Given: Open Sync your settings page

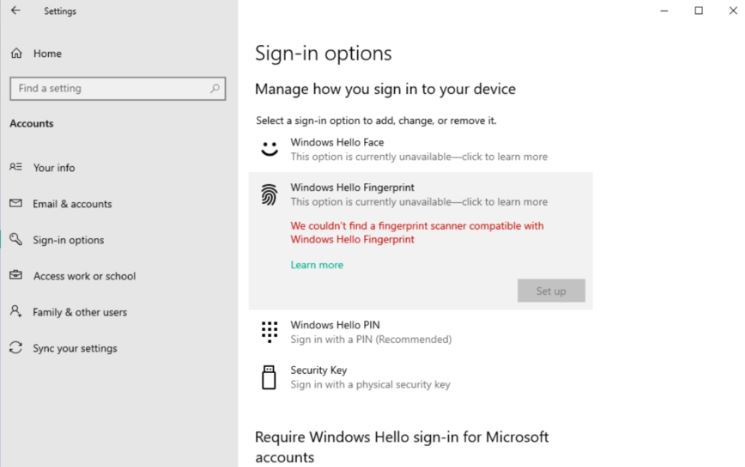Looking at the screenshot, I should tap(75, 348).
